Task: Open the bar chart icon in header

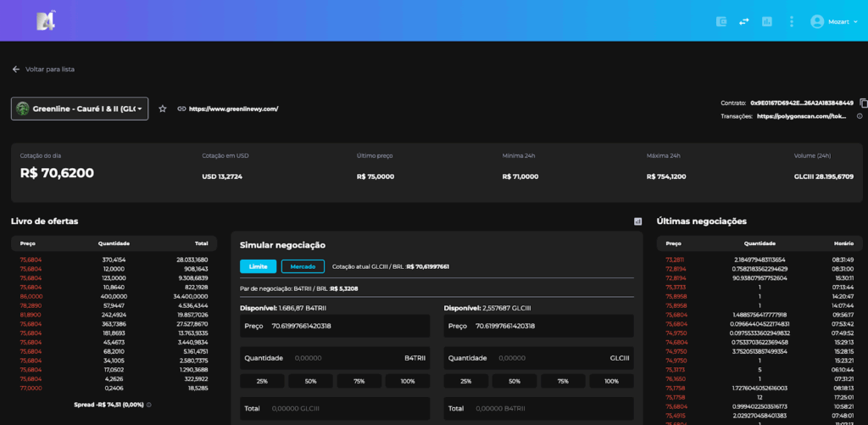Action: (767, 21)
